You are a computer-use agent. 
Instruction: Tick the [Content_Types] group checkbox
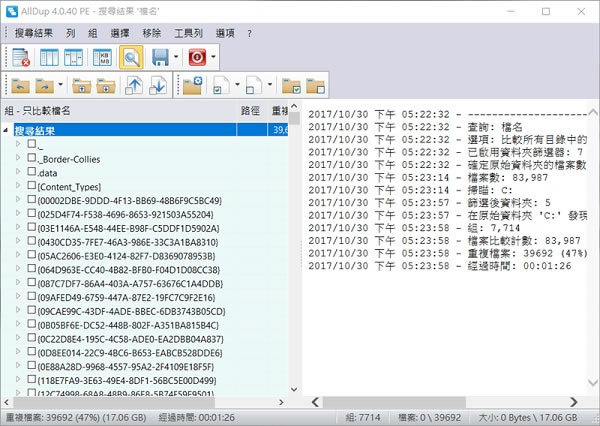tap(33, 186)
